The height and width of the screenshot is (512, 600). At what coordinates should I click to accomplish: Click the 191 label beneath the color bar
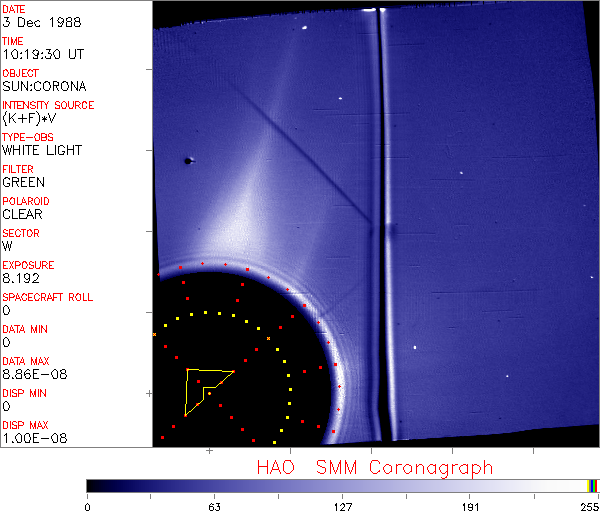pos(470,507)
